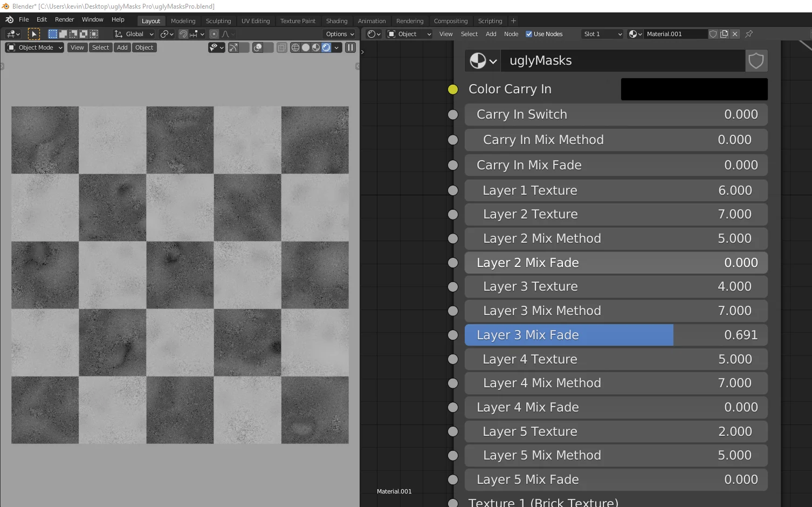Open the Global transform orientation dropdown
Image resolution: width=812 pixels, height=507 pixels.
133,33
